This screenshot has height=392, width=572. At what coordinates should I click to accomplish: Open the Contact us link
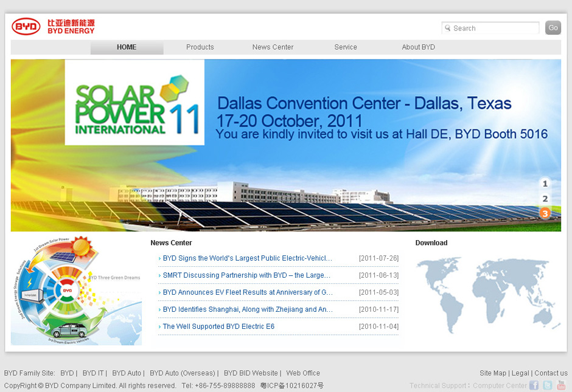[551, 373]
